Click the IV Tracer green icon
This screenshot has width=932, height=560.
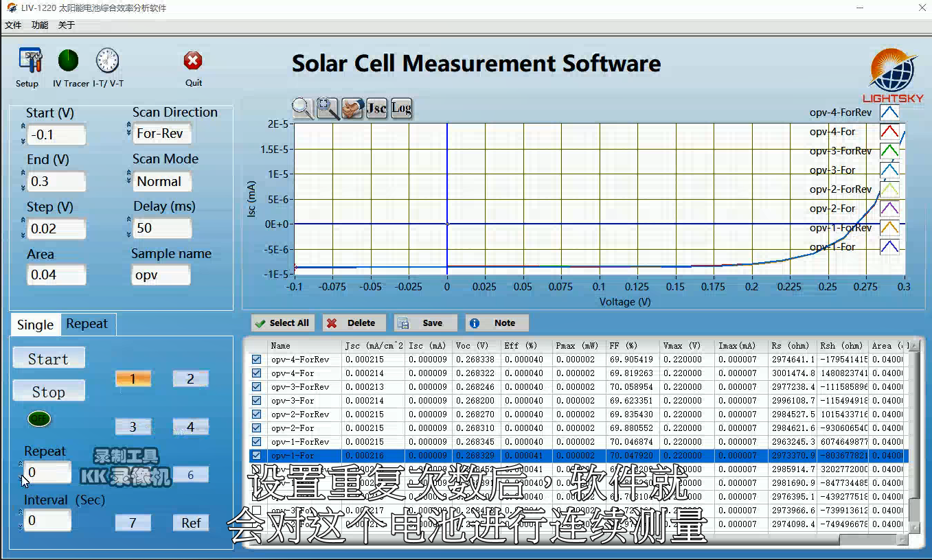point(69,62)
